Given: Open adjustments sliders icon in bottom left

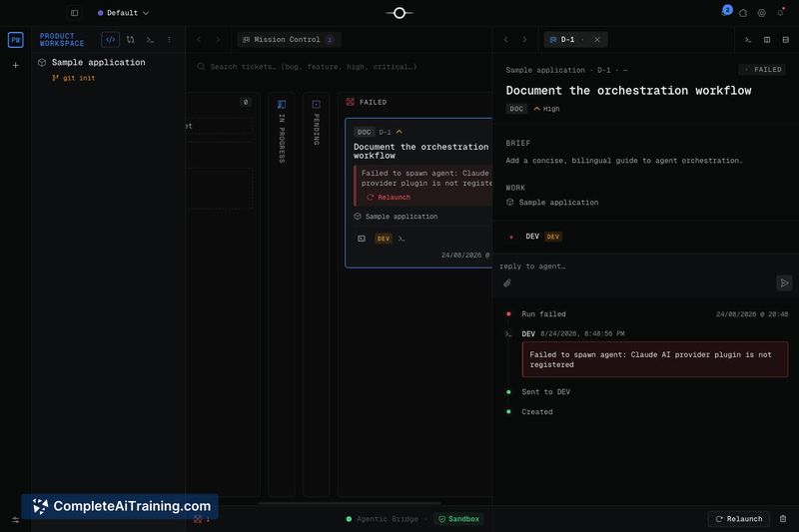Looking at the screenshot, I should pyautogui.click(x=15, y=520).
